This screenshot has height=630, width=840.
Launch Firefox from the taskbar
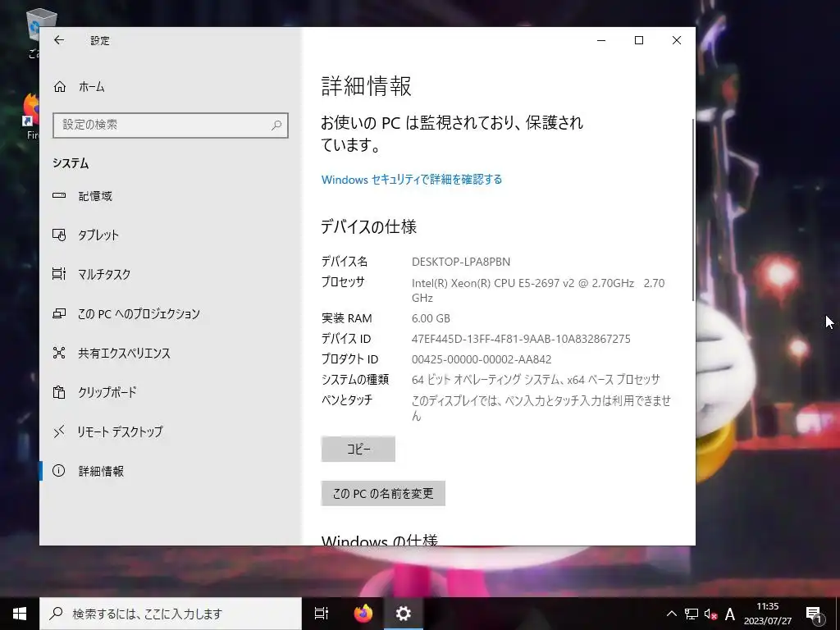point(363,614)
